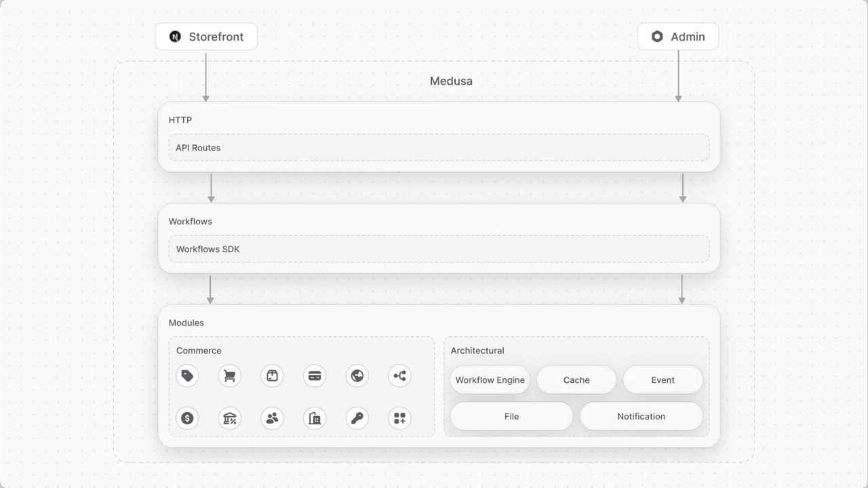Viewport: 868px width, 488px height.
Task: Click the Admin label text
Action: coord(688,37)
